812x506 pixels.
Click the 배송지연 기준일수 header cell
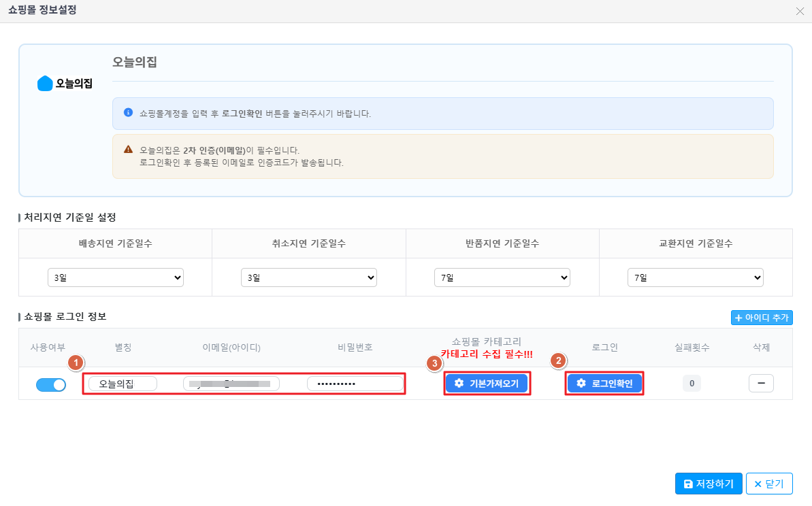click(x=116, y=243)
